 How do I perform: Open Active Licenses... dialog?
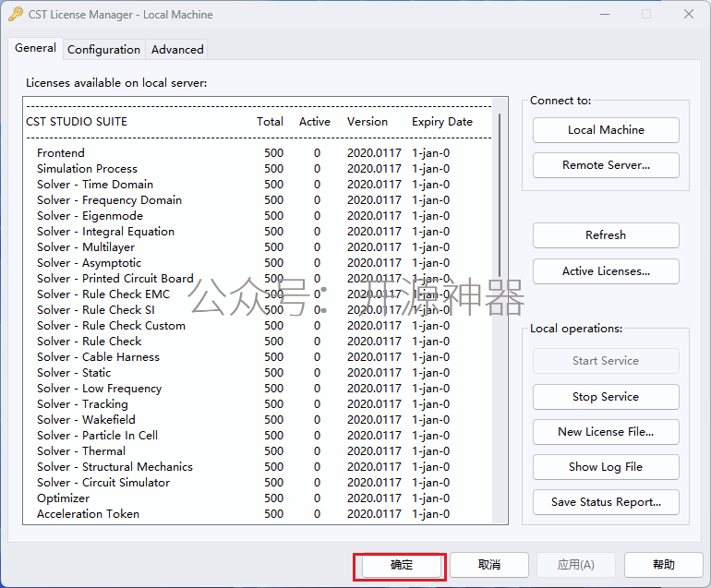click(606, 271)
